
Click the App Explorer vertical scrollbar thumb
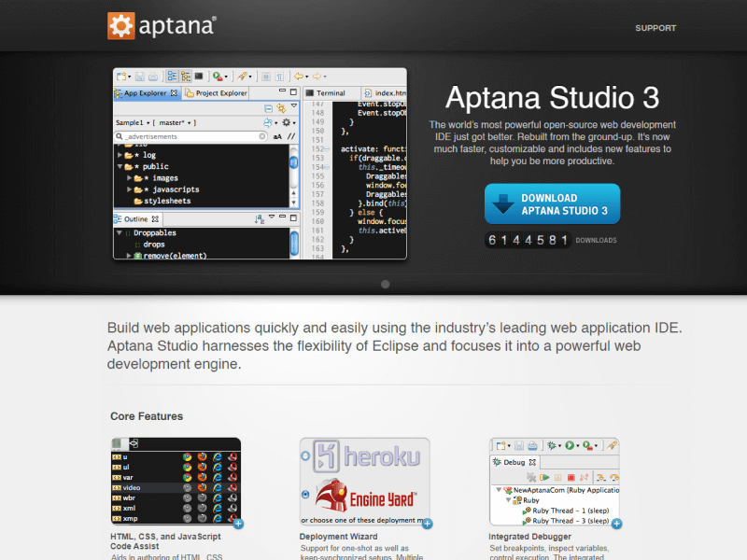[x=294, y=162]
